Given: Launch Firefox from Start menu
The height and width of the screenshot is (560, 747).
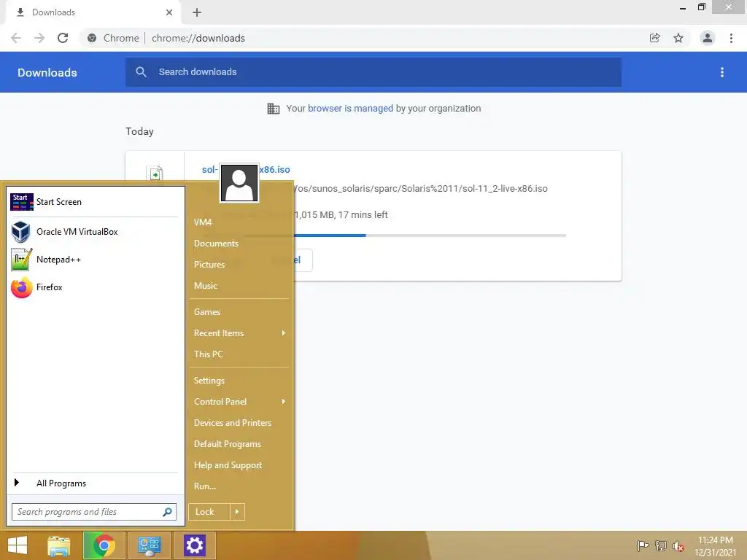Looking at the screenshot, I should pyautogui.click(x=94, y=287).
